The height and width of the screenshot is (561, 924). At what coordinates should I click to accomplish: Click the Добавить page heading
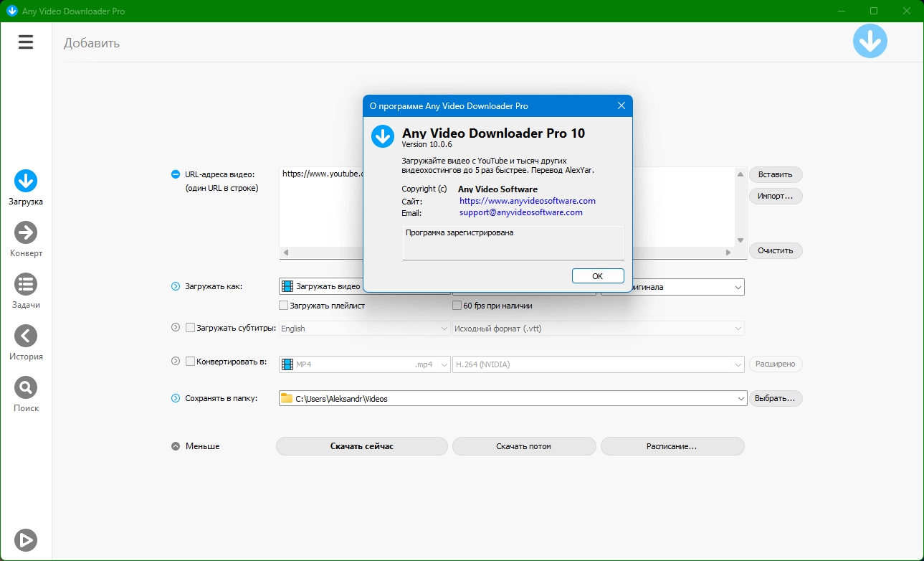tap(92, 43)
